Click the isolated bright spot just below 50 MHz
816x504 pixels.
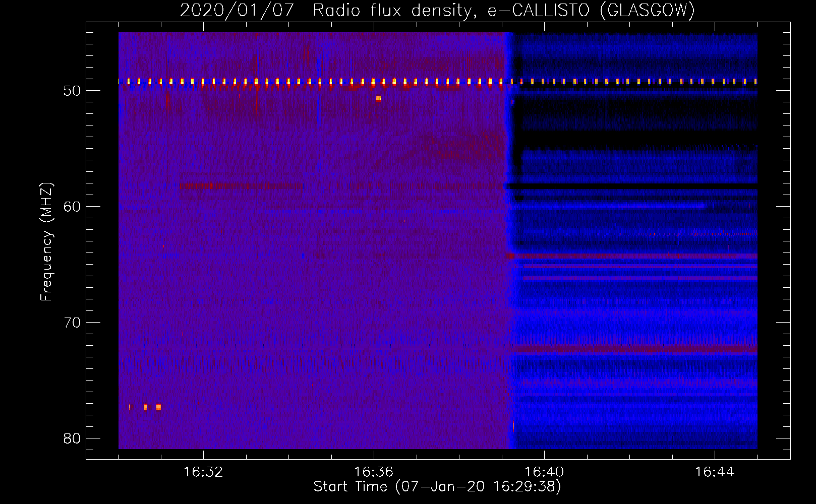[x=378, y=98]
